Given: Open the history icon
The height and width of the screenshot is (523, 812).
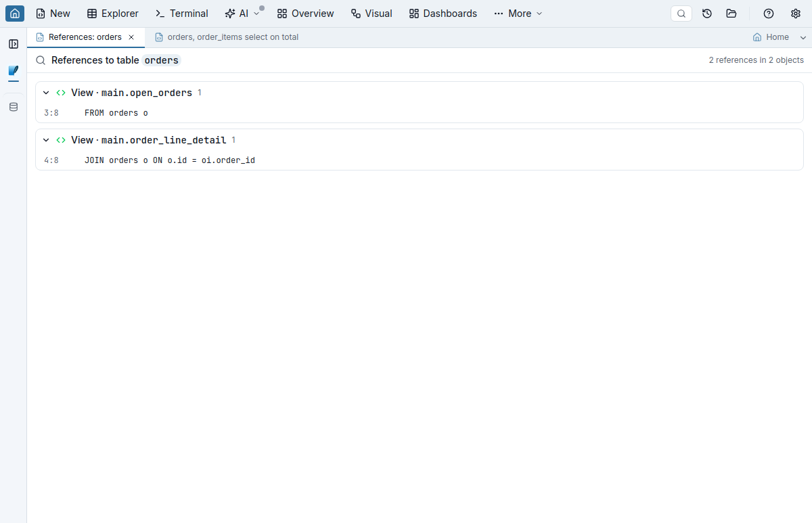Looking at the screenshot, I should 707,14.
